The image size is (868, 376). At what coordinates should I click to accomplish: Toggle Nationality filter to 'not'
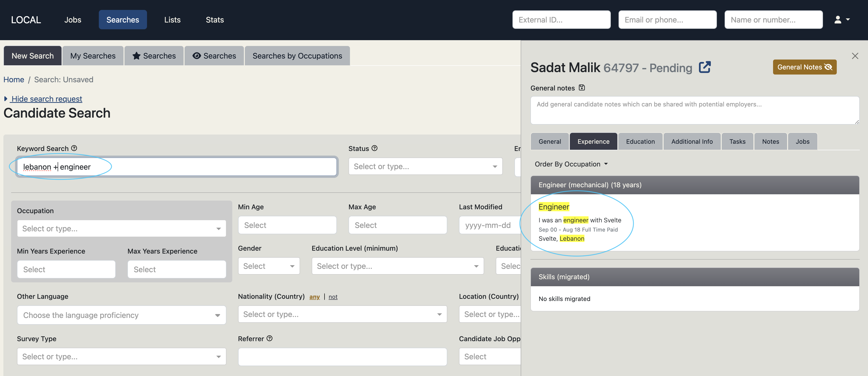pyautogui.click(x=333, y=297)
